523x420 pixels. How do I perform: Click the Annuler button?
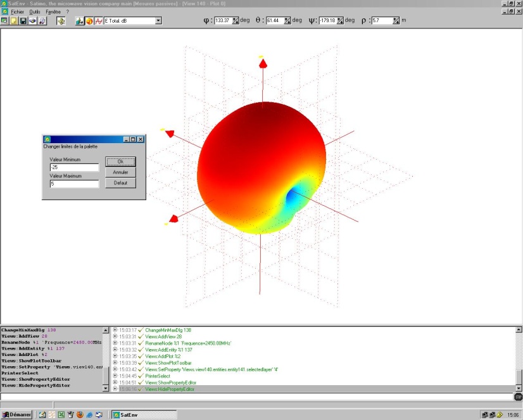[120, 172]
